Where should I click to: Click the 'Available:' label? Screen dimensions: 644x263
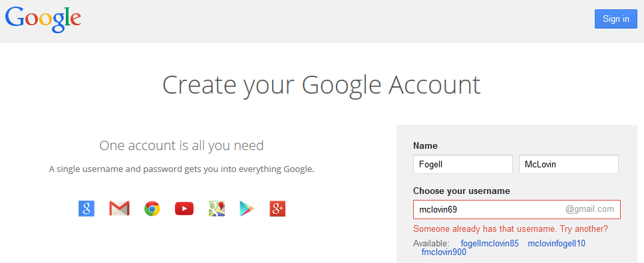431,243
